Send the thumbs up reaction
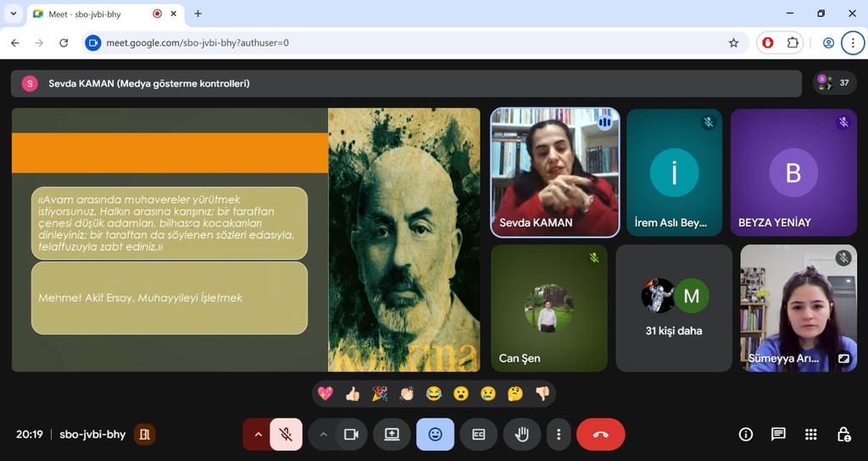 click(353, 393)
